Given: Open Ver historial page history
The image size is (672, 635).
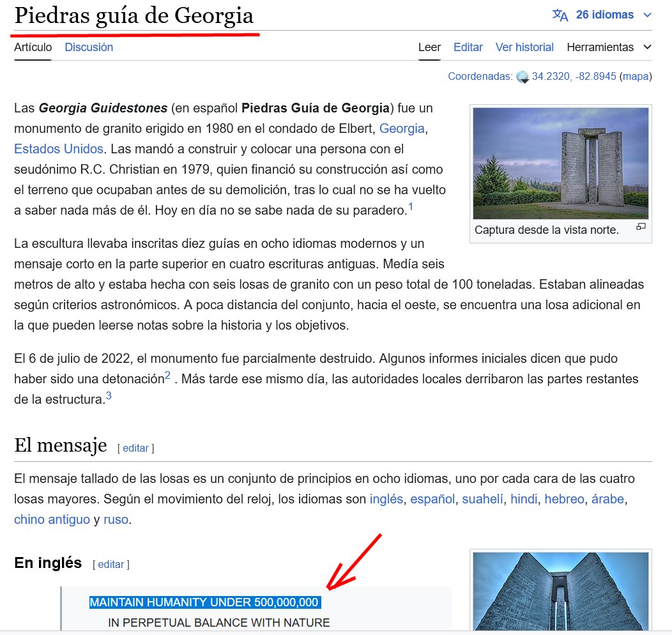Looking at the screenshot, I should coord(524,47).
